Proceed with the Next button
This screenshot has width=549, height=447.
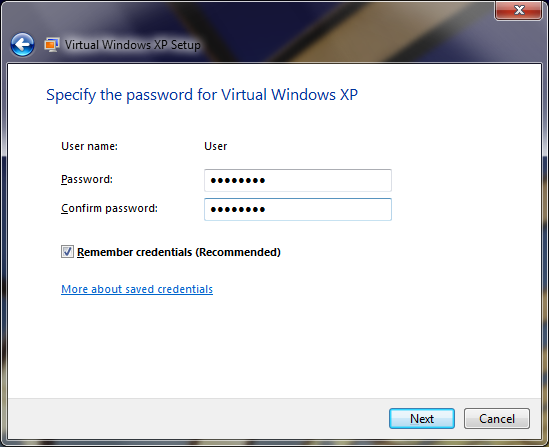(422, 418)
